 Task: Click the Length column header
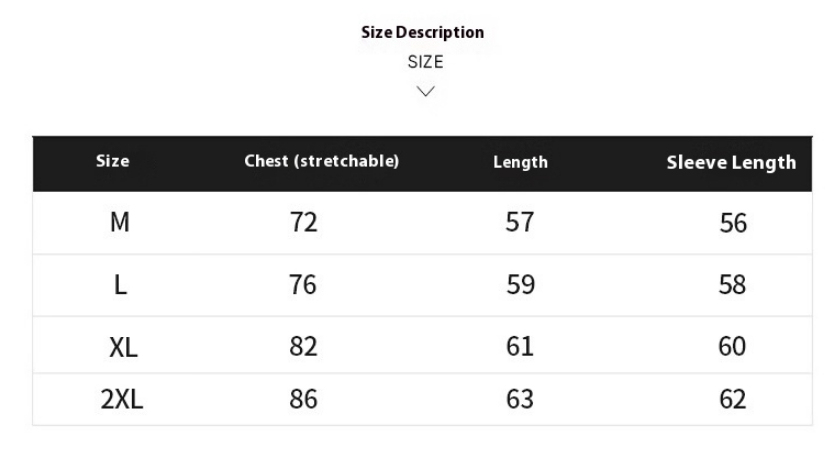click(x=520, y=162)
